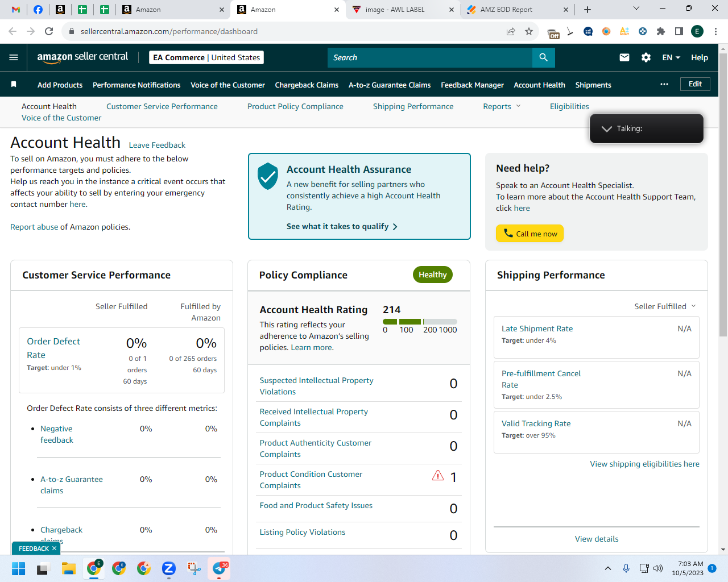The image size is (728, 582).
Task: Bookmark this page with the star icon
Action: (529, 31)
